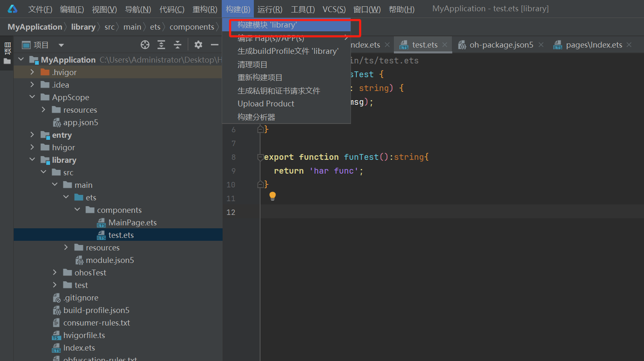Screen dimensions: 644x361
Task: Select 生成buildProfile文件 'library' entry
Action: click(x=286, y=51)
